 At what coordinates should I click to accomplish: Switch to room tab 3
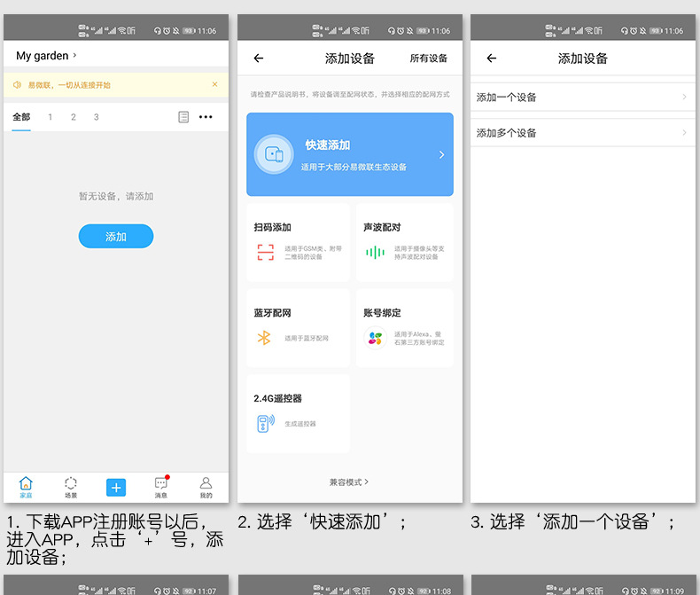[x=96, y=117]
